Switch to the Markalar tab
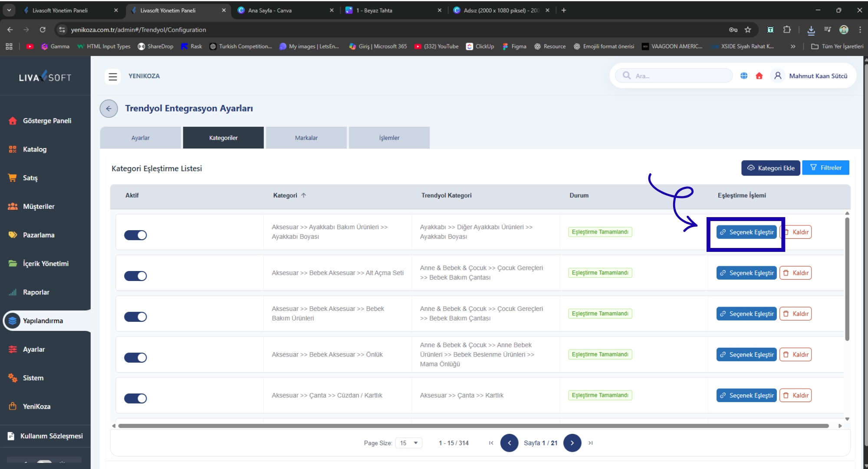The image size is (868, 469). tap(306, 138)
